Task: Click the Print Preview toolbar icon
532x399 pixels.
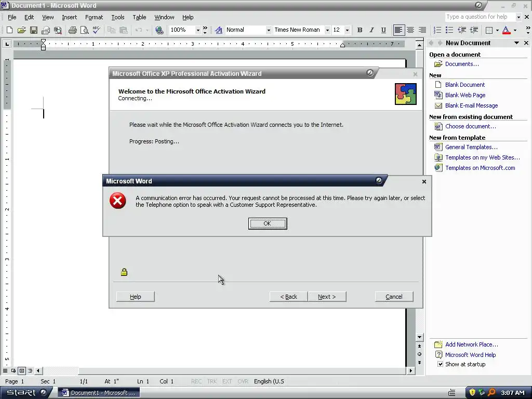Action: 85,30
